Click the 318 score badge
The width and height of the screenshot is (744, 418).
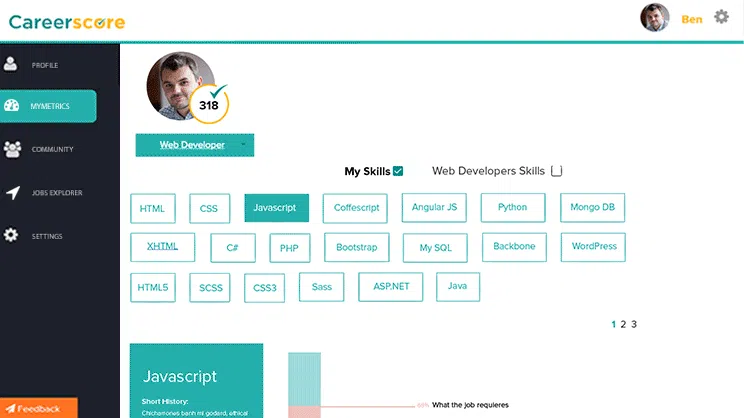pyautogui.click(x=209, y=104)
